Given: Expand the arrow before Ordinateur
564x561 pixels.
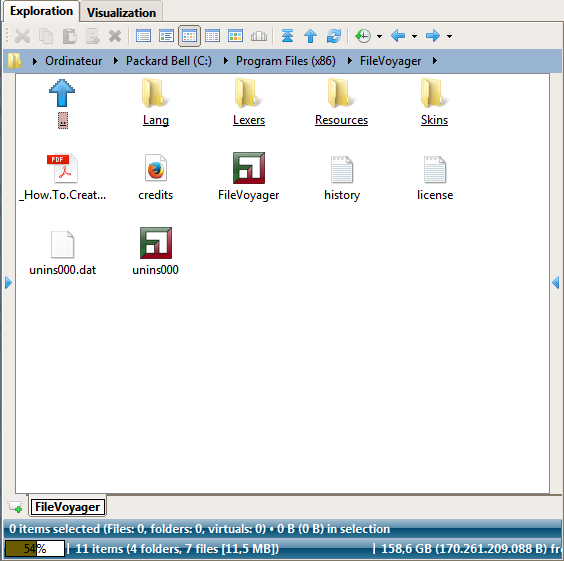Looking at the screenshot, I should (35, 61).
